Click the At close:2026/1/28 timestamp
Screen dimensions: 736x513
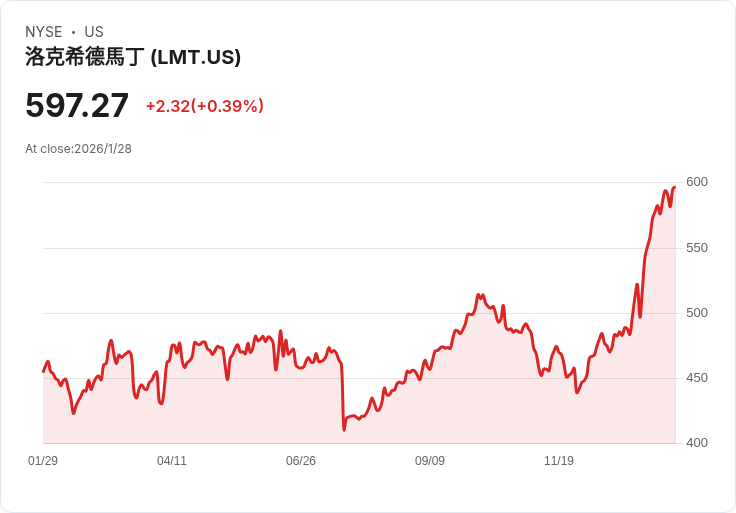(x=78, y=149)
